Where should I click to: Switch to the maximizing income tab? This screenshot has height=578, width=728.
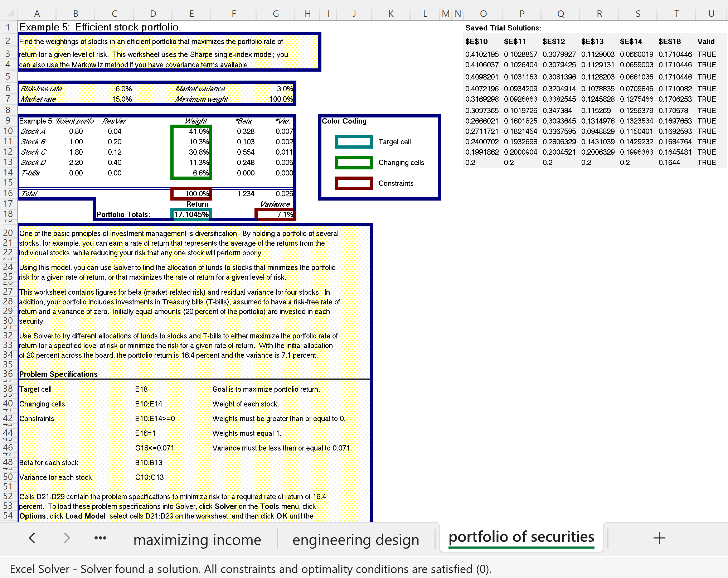tap(197, 540)
